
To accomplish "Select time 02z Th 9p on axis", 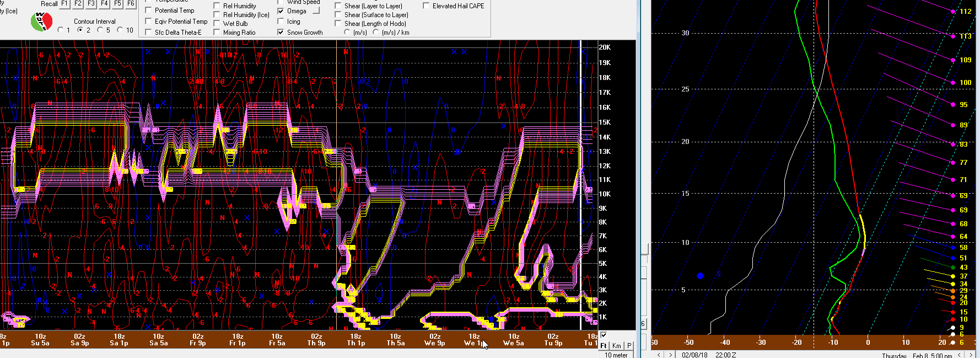I will click(316, 339).
